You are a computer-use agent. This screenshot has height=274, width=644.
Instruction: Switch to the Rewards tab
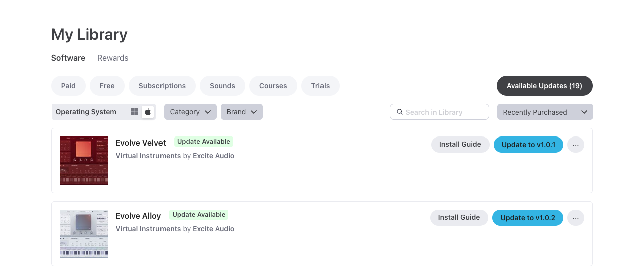[x=113, y=58]
